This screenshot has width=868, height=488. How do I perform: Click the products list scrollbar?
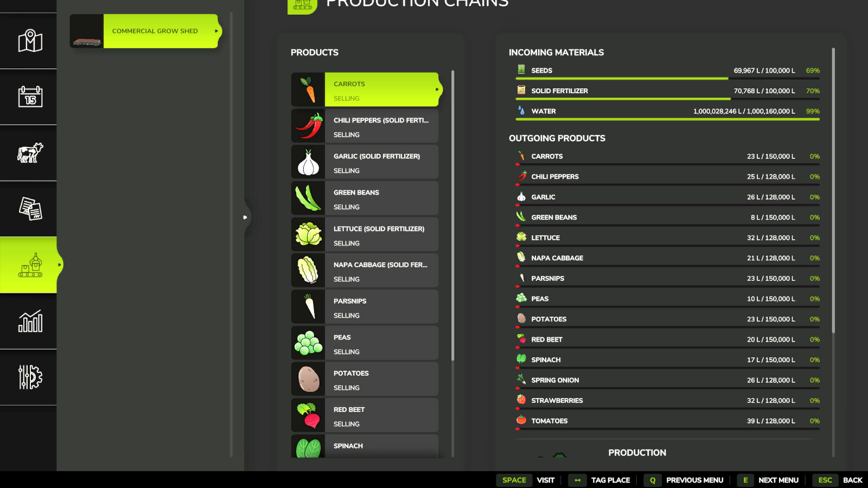point(453,215)
